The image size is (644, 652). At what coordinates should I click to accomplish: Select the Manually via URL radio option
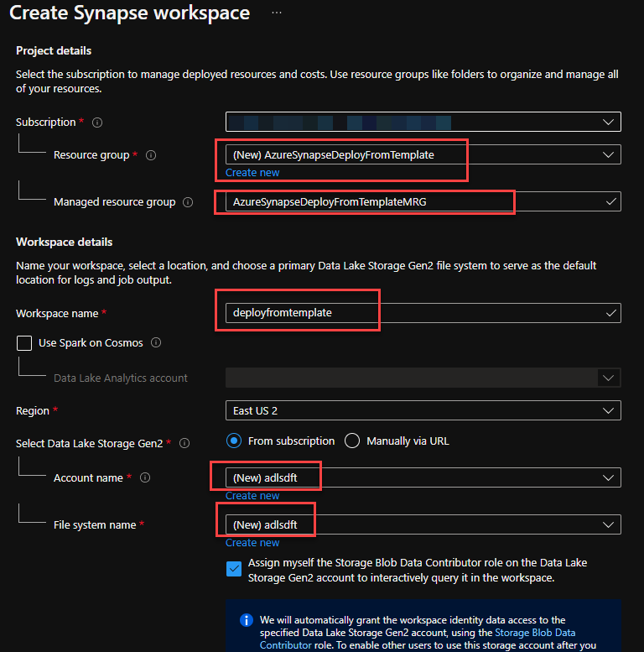[352, 441]
